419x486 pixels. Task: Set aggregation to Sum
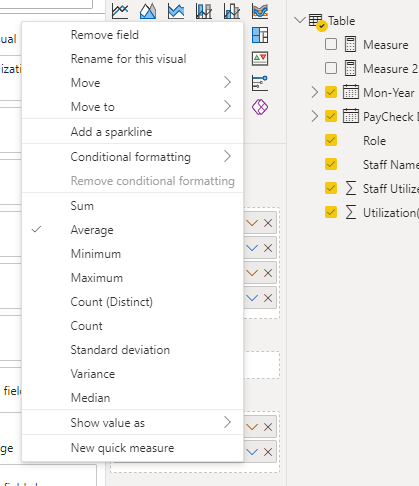click(x=133, y=206)
